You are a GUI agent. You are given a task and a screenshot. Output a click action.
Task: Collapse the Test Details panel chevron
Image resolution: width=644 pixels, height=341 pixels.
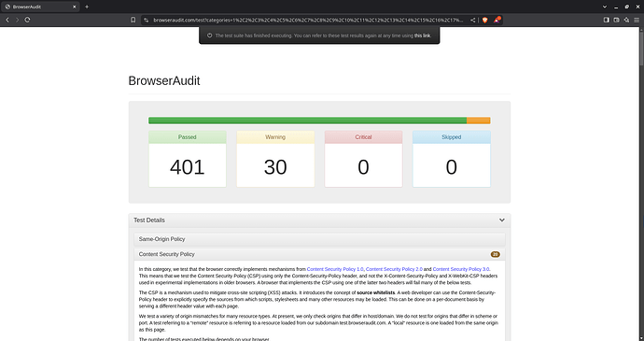[x=502, y=220]
